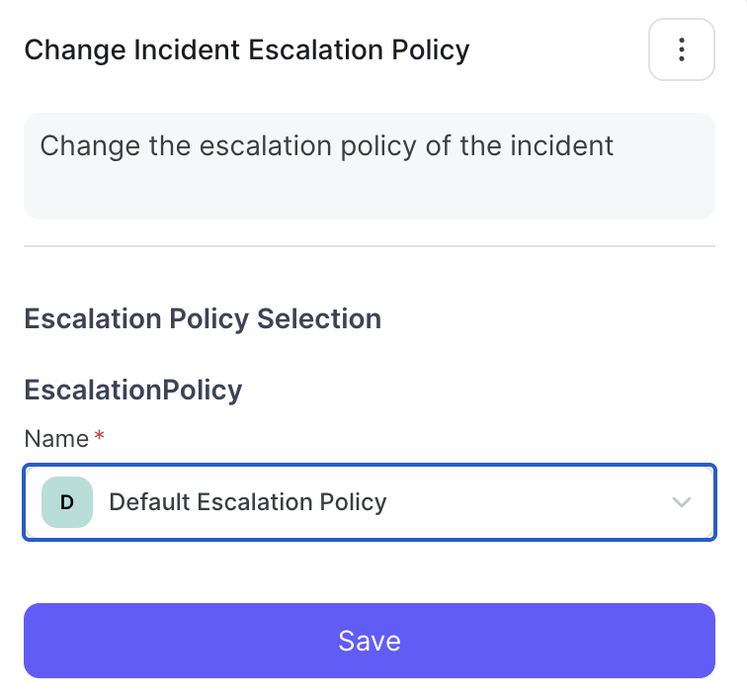The image size is (747, 700).
Task: Save the escalation policy change
Action: (370, 641)
